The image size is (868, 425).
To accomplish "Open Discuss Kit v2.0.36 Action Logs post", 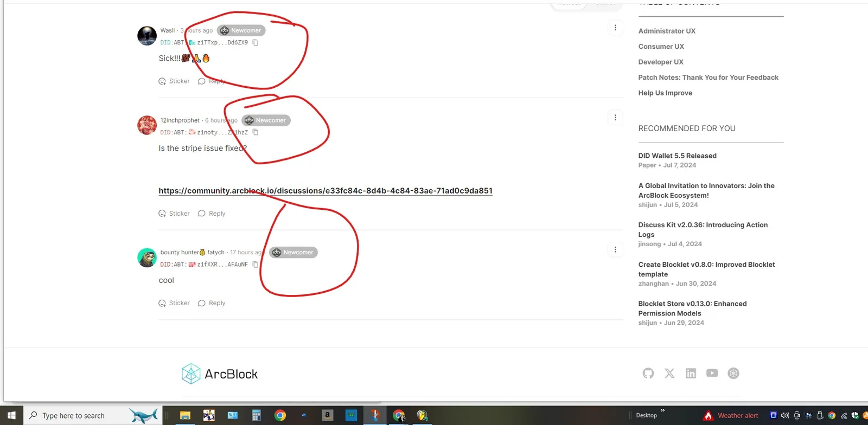I will point(703,230).
